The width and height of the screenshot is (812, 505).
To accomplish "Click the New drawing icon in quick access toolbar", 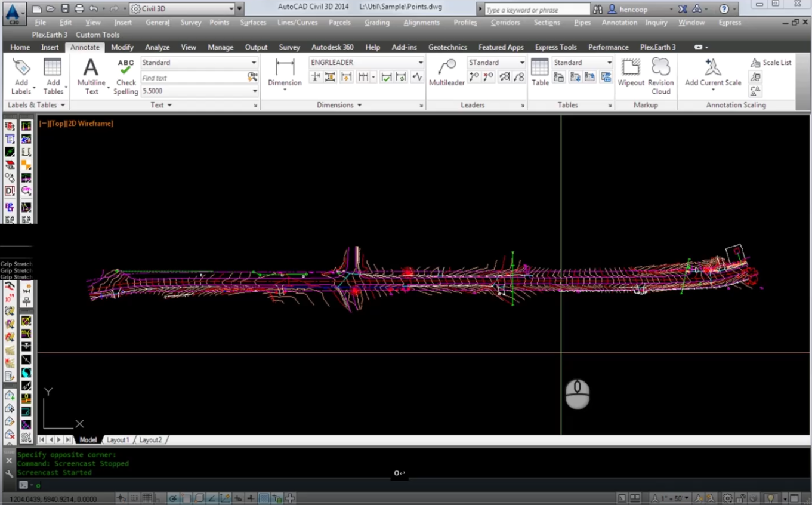I will click(37, 9).
